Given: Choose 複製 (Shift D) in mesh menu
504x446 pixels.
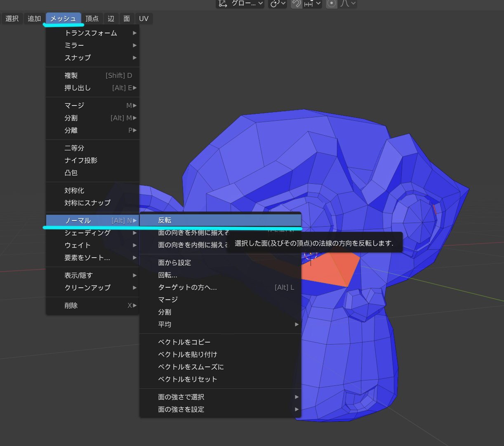Looking at the screenshot, I should [92, 75].
